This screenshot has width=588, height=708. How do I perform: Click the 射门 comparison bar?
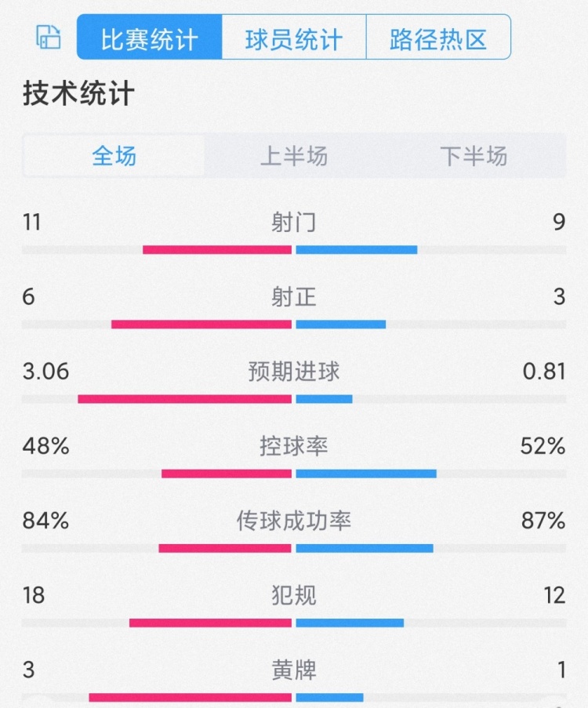pyautogui.click(x=293, y=249)
